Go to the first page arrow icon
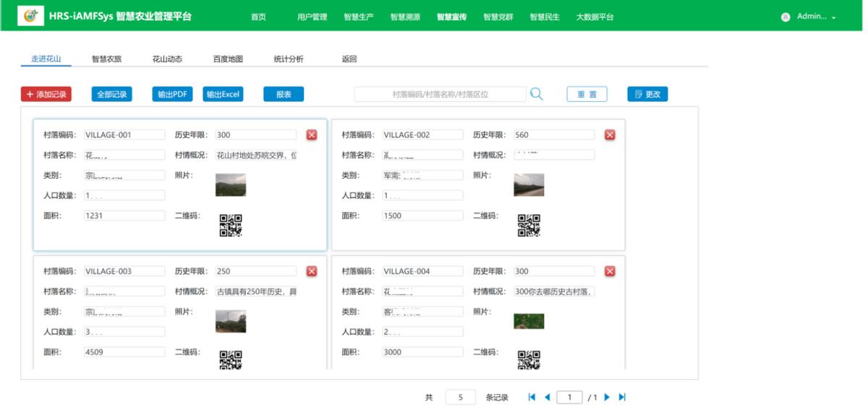Screen dimensions: 868x418 (532, 396)
